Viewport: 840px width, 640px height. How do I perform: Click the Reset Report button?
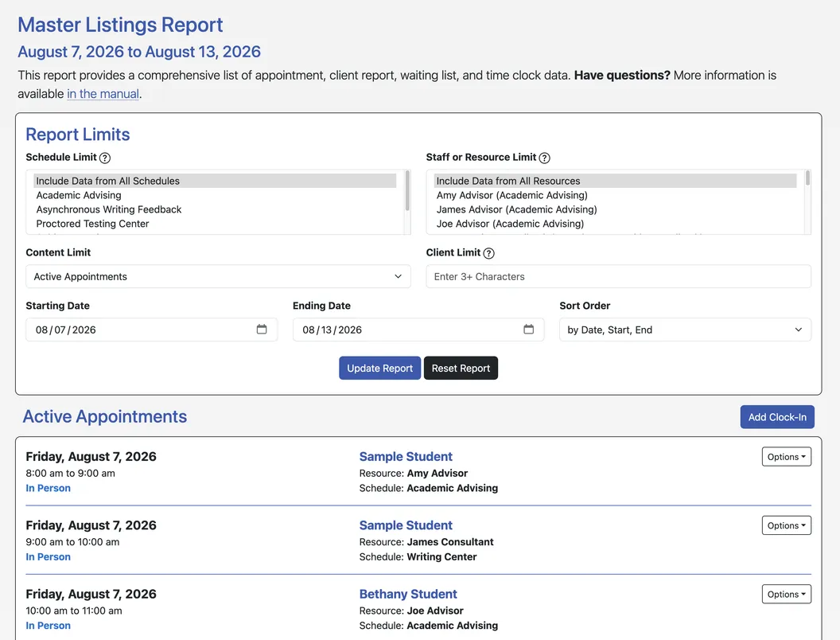click(461, 369)
